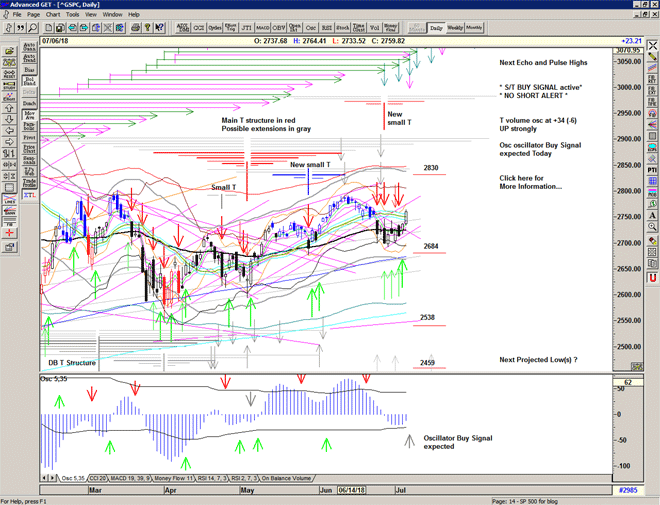The height and width of the screenshot is (505, 660).
Task: Open the Chart menu
Action: coord(53,15)
